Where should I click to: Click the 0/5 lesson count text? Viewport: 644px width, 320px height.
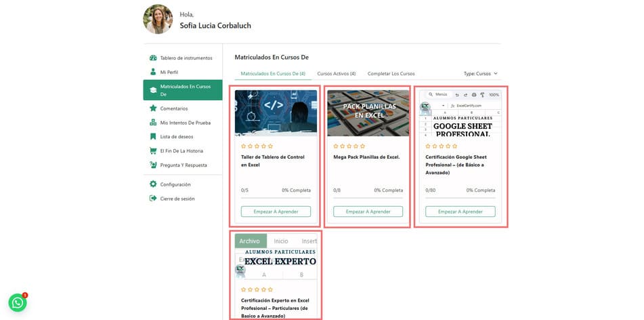(244, 191)
